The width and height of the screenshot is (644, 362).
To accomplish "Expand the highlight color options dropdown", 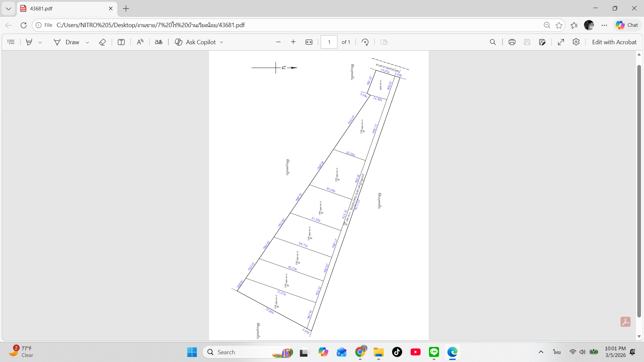I will pyautogui.click(x=40, y=42).
